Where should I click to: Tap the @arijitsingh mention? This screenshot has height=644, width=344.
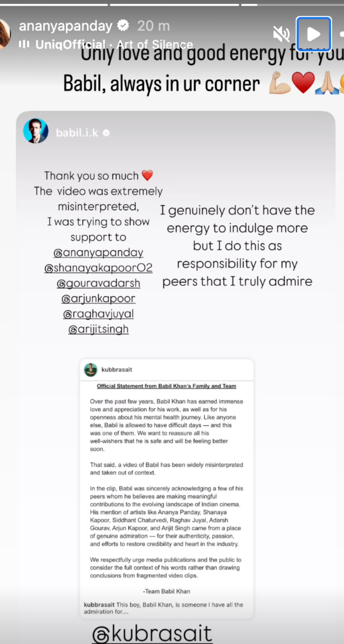point(98,329)
